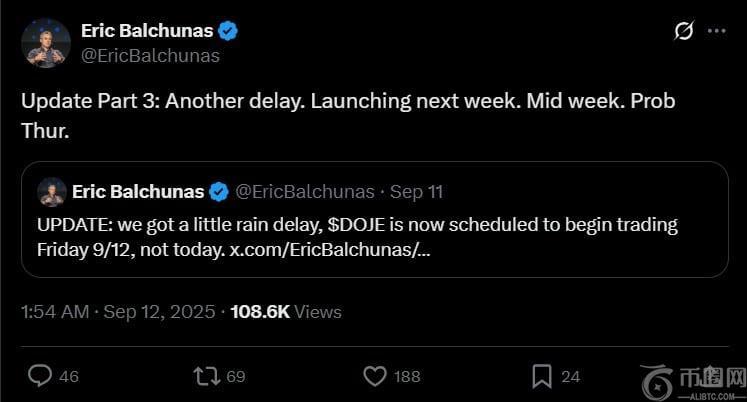Click the 1:54 AM · Sep 12, 2025 timestamp

118,312
